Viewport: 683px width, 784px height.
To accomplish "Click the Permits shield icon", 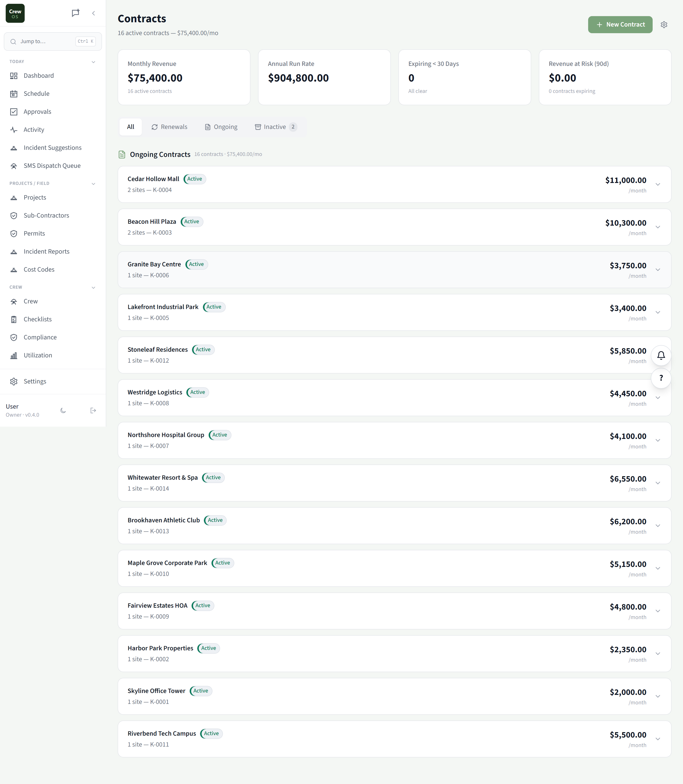I will click(14, 233).
